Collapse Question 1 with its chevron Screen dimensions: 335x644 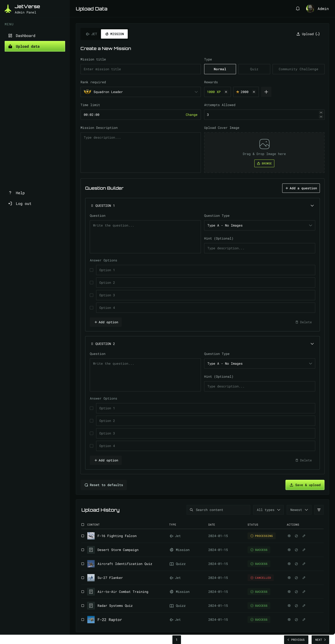coord(312,206)
